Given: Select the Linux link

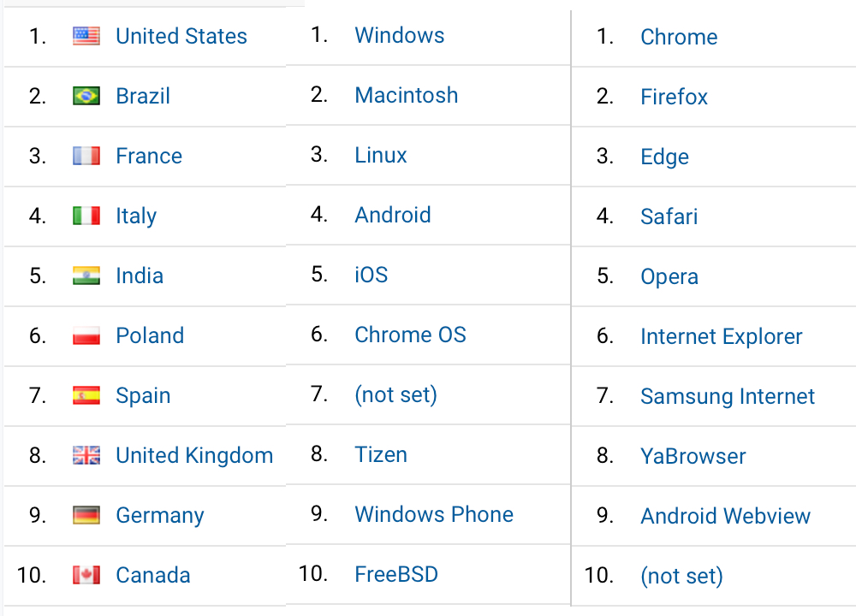Looking at the screenshot, I should (x=381, y=155).
